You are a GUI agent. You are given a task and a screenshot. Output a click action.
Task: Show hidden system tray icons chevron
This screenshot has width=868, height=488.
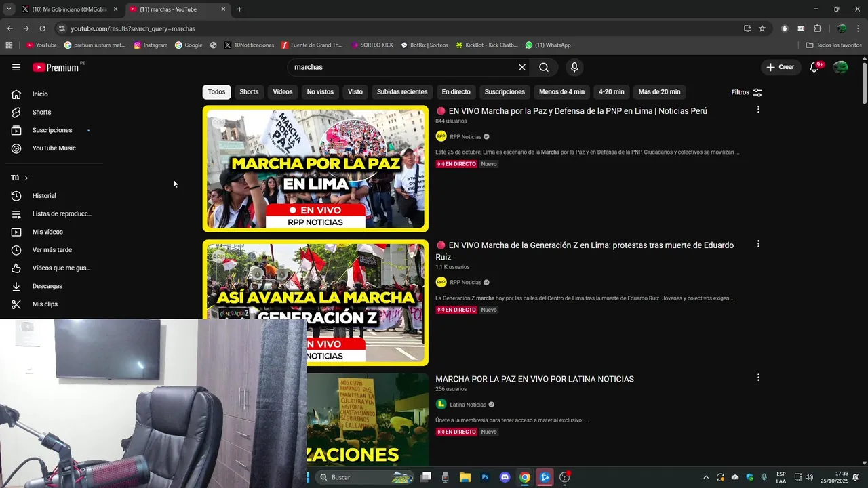pos(706,477)
